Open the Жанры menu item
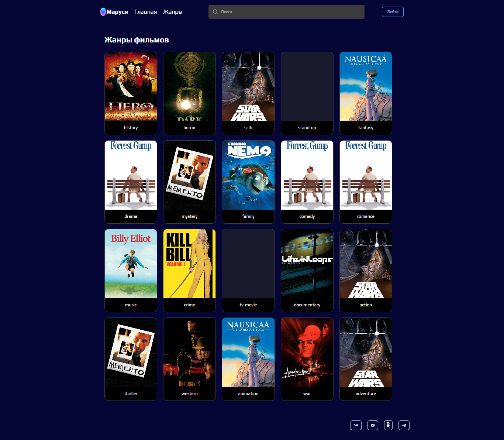Viewport: 504px width, 440px height. tap(172, 11)
